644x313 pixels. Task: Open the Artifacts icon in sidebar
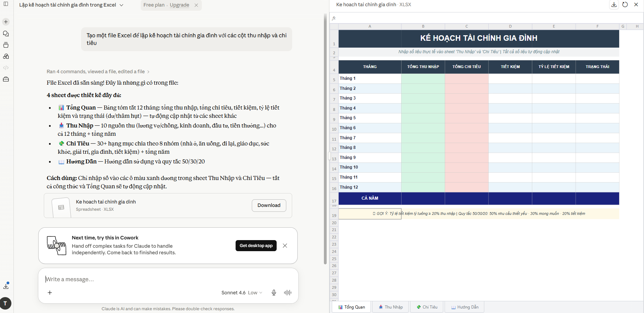click(x=6, y=56)
